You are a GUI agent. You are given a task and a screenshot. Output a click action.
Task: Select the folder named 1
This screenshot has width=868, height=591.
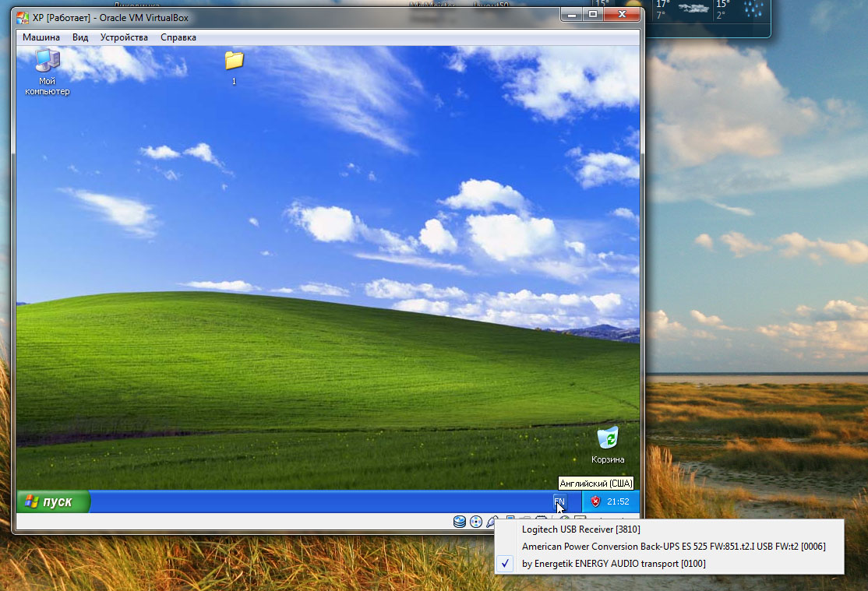point(235,68)
